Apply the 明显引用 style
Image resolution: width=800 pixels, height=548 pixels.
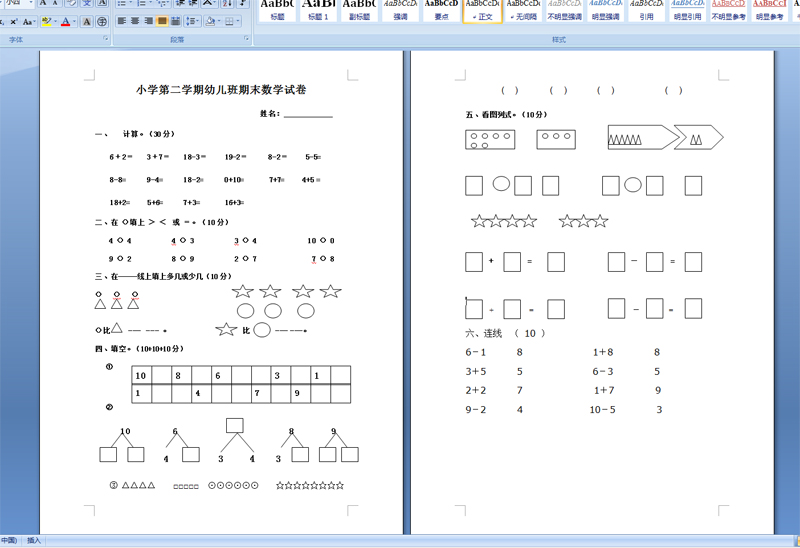coord(687,10)
